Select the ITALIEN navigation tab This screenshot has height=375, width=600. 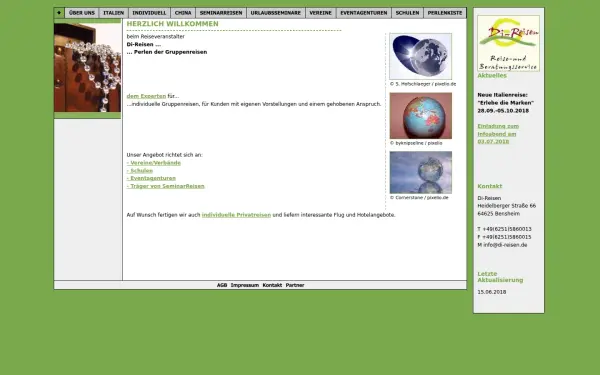coord(114,13)
